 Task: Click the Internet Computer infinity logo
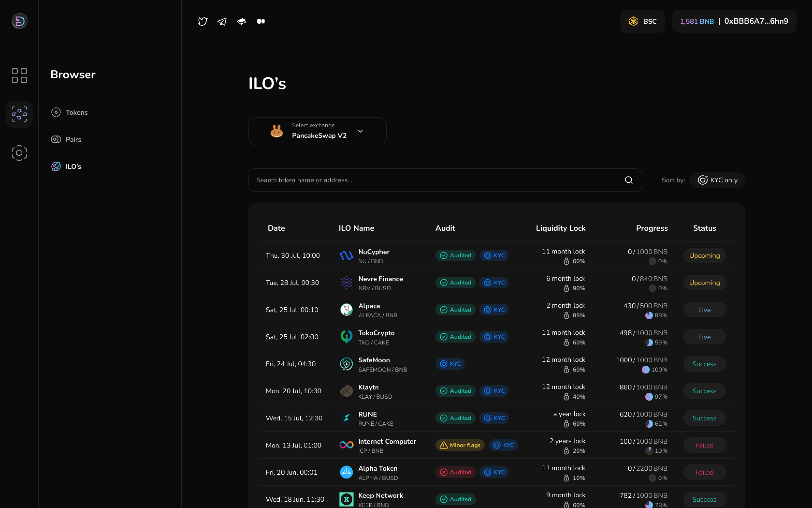[346, 445]
